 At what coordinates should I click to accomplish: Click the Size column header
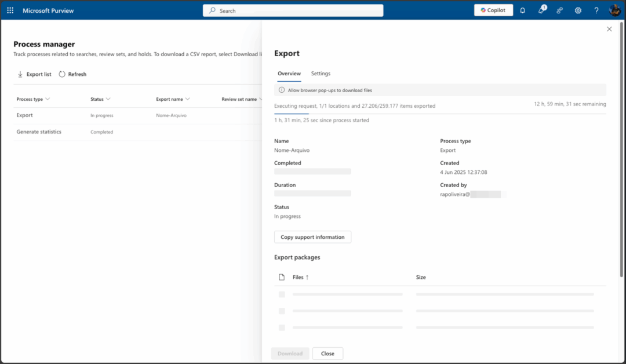tap(421, 278)
